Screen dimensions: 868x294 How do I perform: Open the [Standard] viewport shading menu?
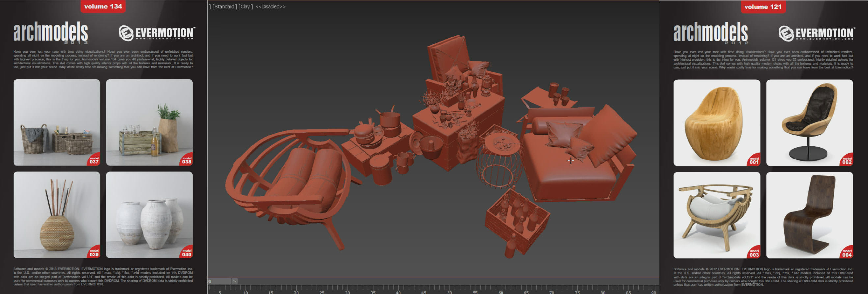[x=225, y=6]
